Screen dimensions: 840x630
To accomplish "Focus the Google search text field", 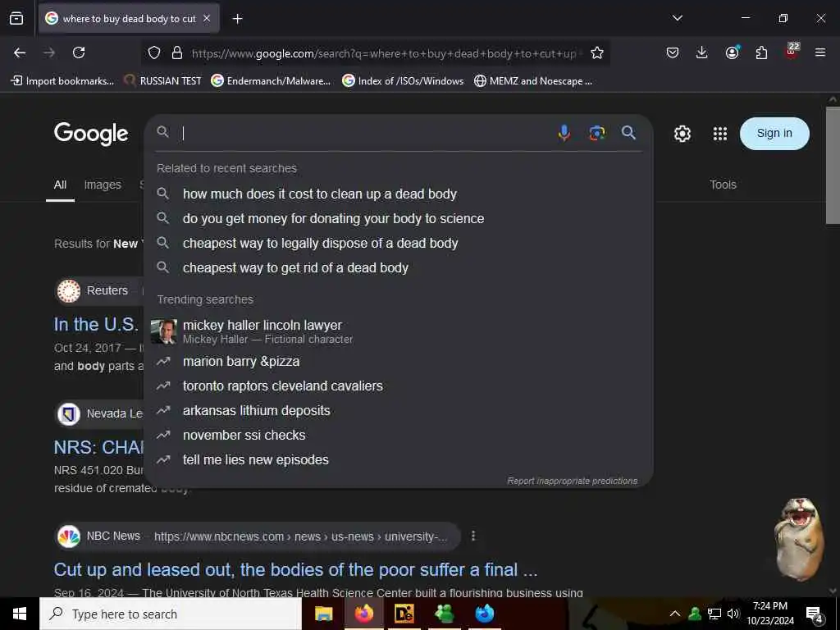I will [x=364, y=133].
